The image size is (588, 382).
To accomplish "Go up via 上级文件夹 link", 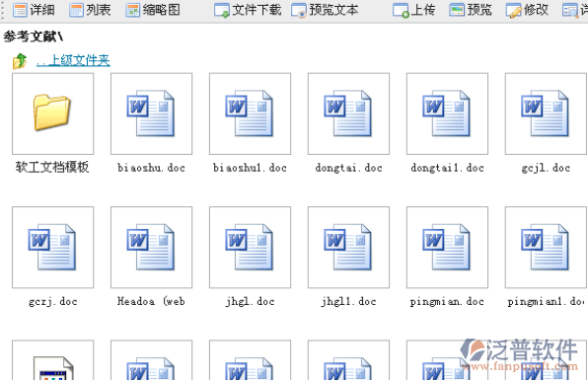I will pos(73,60).
